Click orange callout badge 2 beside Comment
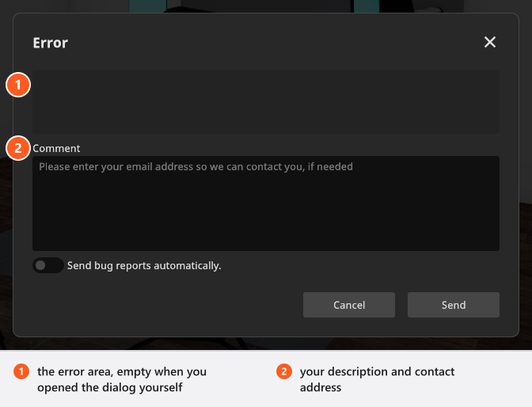532x407 pixels. click(18, 148)
